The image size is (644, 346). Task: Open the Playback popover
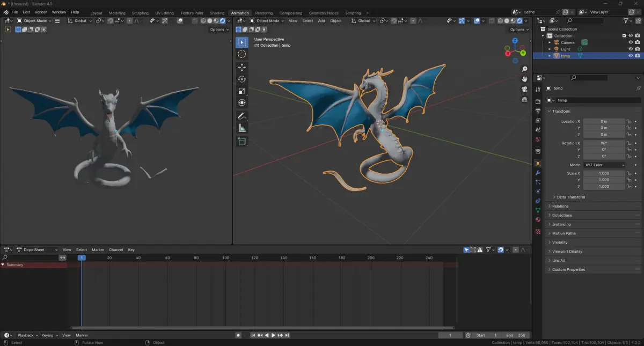[x=27, y=335]
